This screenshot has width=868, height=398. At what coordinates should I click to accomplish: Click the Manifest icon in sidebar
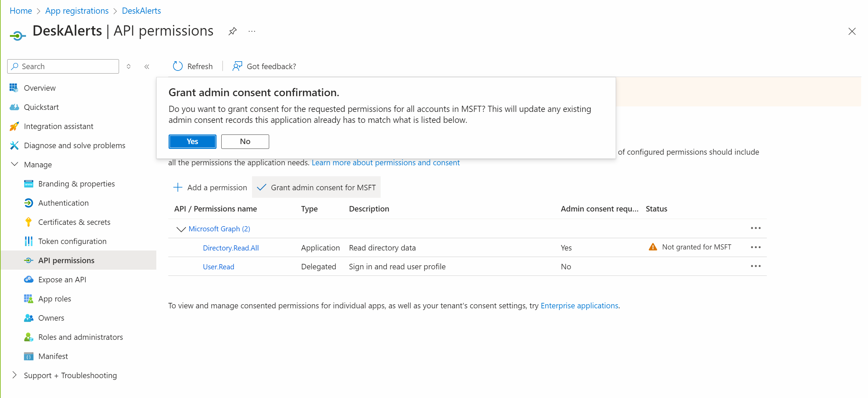click(28, 356)
